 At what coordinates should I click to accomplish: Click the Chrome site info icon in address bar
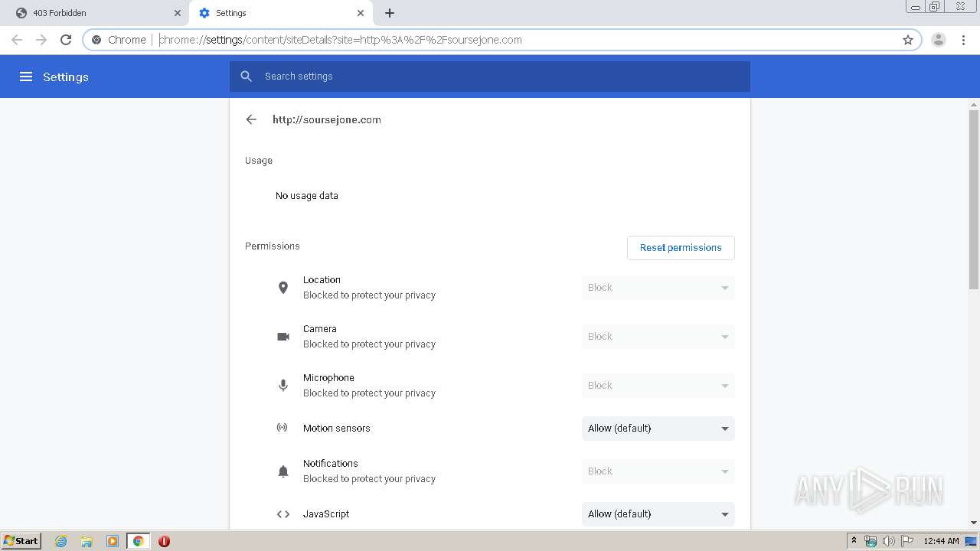tap(96, 40)
